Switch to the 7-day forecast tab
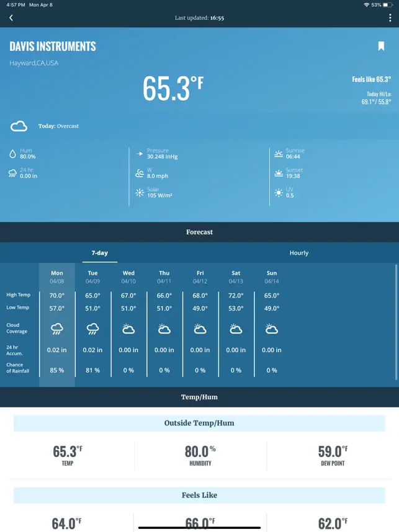This screenshot has width=399, height=532. click(99, 253)
